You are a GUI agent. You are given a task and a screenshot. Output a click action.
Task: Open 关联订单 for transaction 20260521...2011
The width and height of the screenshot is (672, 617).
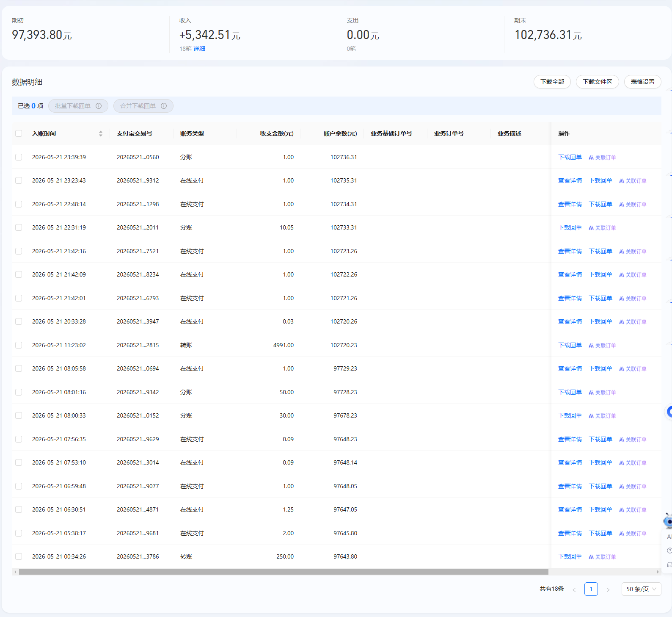[x=602, y=228]
